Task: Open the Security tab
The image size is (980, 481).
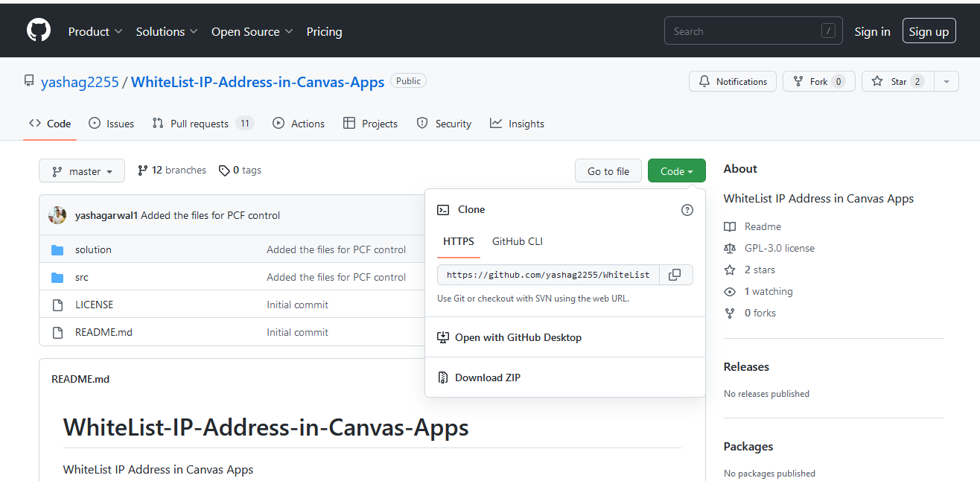Action: click(x=444, y=124)
